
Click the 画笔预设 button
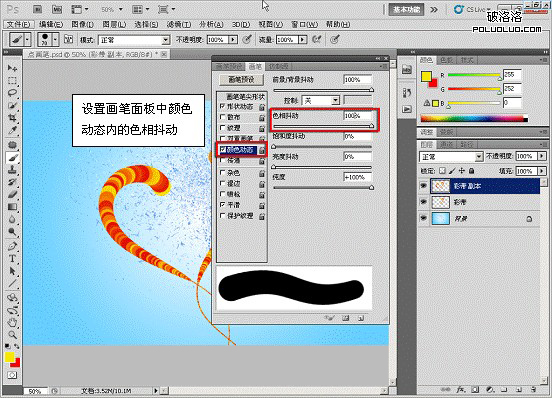(241, 80)
